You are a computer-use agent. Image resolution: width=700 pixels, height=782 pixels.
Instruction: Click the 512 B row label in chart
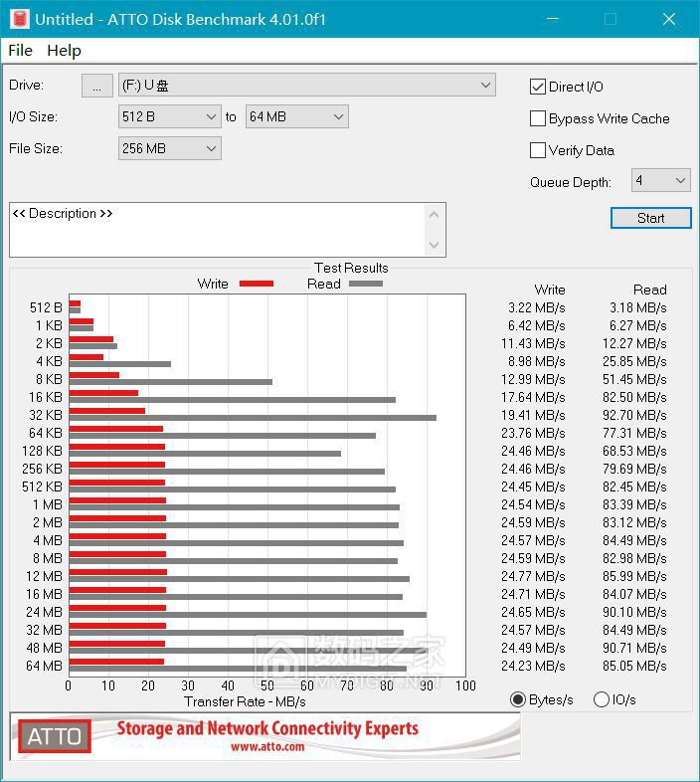[46, 307]
